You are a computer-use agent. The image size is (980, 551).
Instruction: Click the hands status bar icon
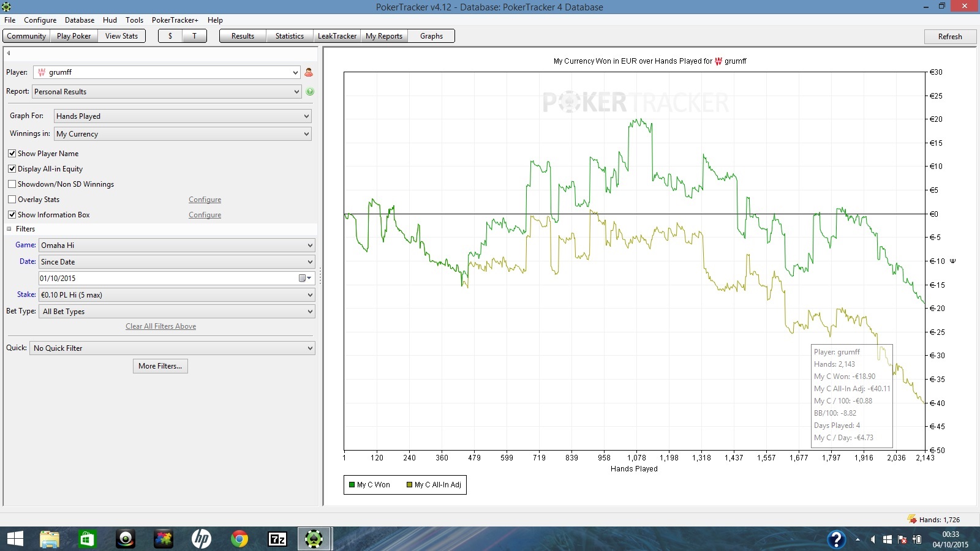[912, 519]
